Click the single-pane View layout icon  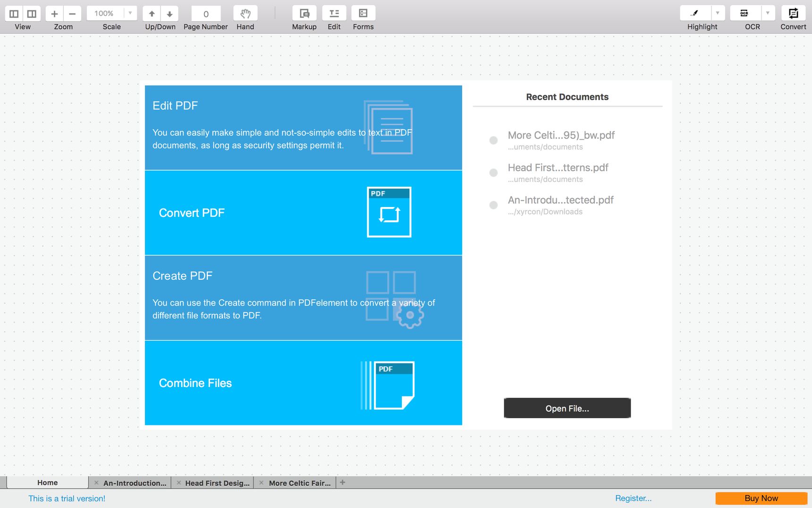point(14,14)
